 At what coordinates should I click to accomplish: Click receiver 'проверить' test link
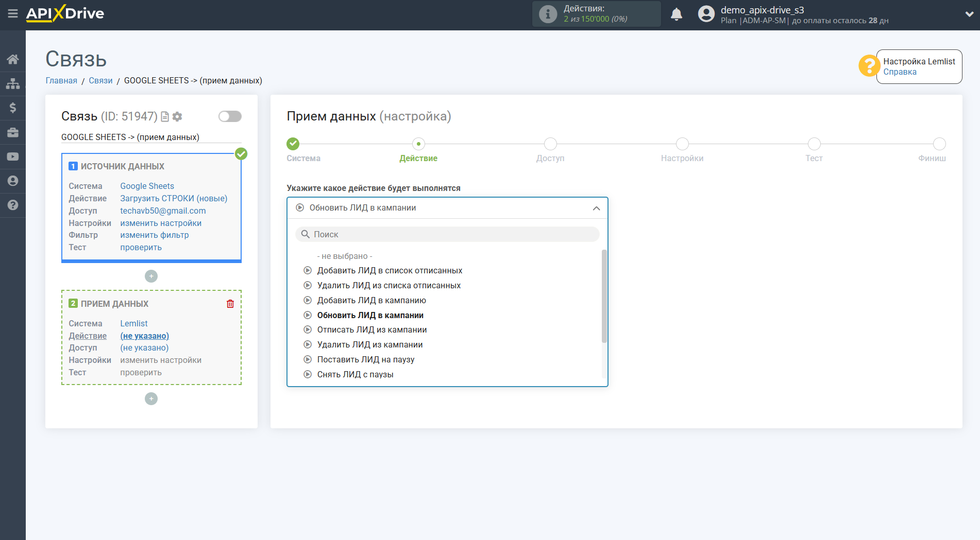point(141,373)
